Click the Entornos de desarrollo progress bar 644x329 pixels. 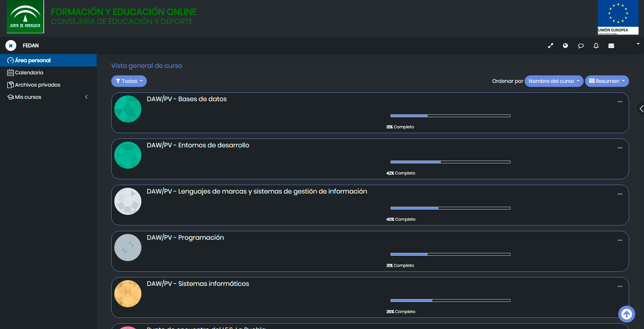pos(450,162)
